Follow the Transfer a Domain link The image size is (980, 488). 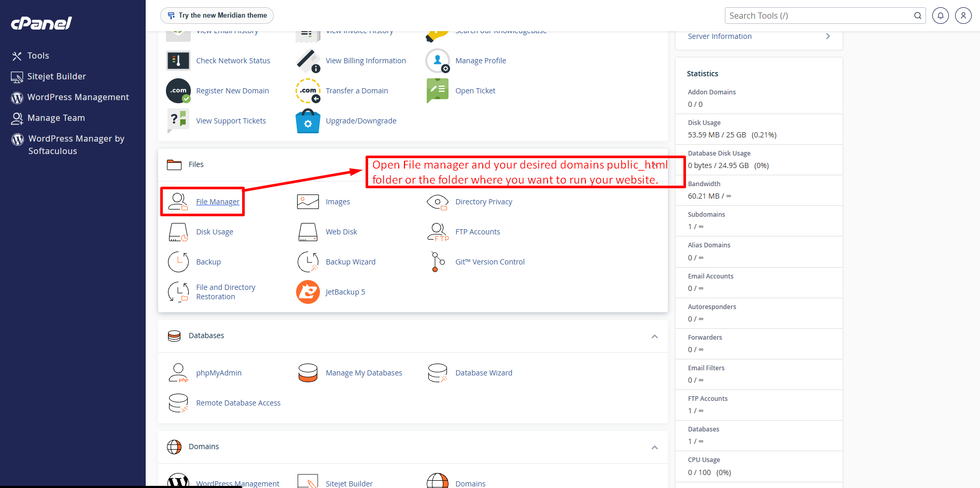click(357, 91)
